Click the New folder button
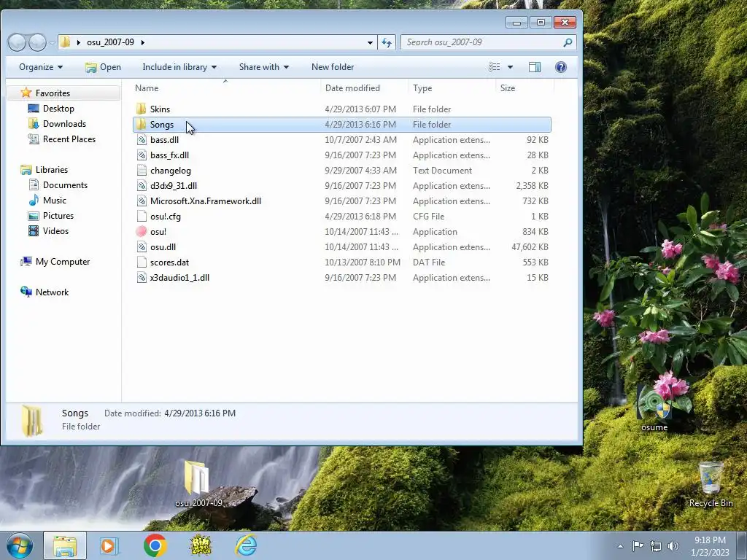Viewport: 747px width, 560px height. click(x=333, y=67)
